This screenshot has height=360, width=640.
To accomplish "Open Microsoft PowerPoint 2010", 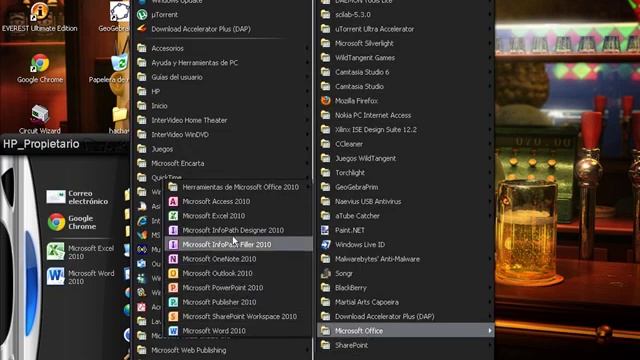I will [238, 287].
